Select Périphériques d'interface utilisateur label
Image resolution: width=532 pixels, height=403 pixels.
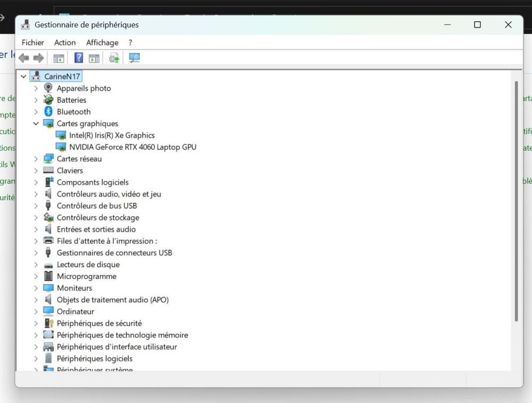coord(117,347)
